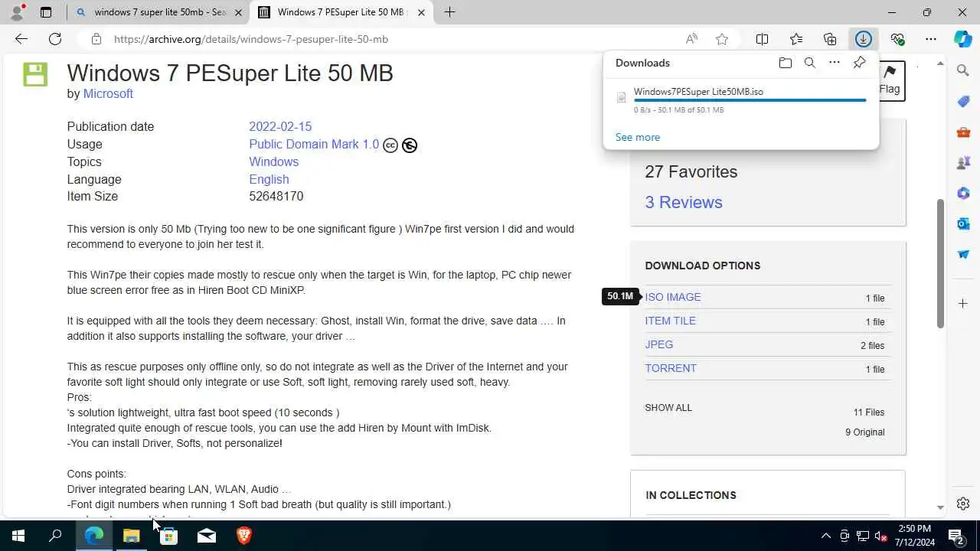
Task: Open Edge profile icon
Action: 18,12
